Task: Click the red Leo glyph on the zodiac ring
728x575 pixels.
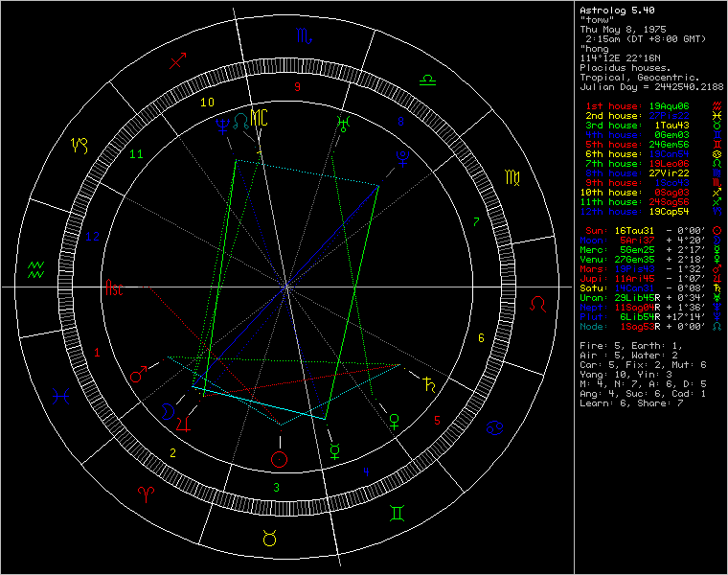Action: pyautogui.click(x=538, y=304)
